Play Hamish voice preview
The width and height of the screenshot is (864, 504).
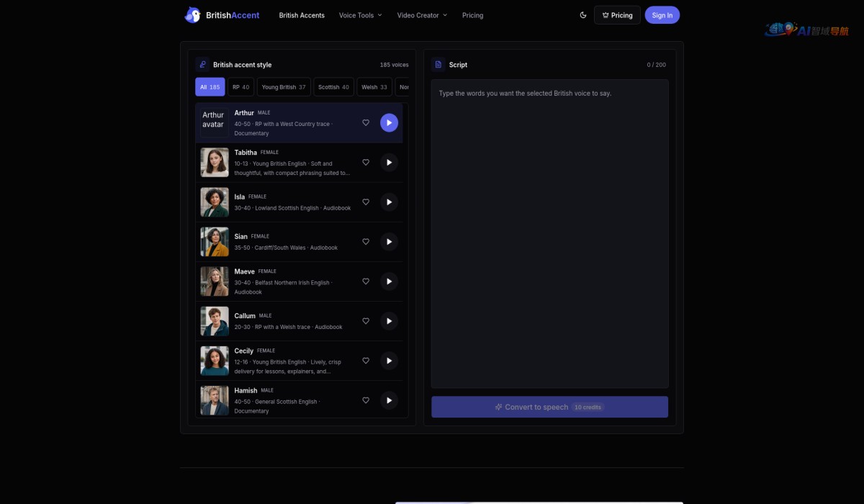click(x=389, y=400)
